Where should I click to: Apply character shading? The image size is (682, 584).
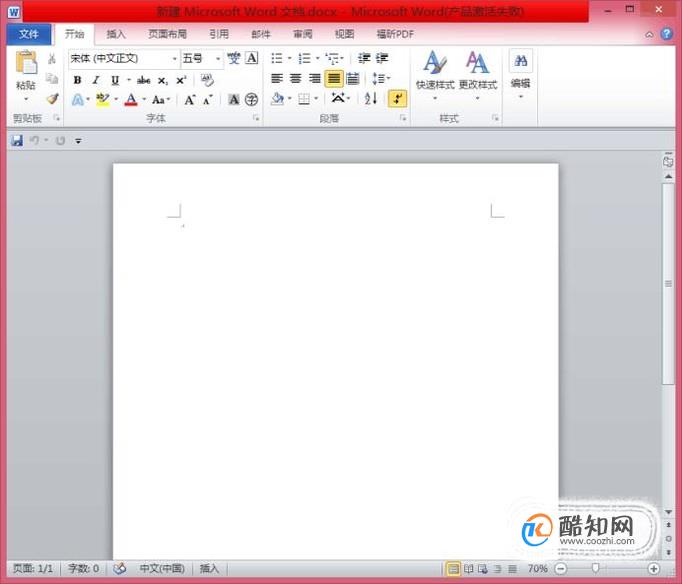tap(234, 100)
